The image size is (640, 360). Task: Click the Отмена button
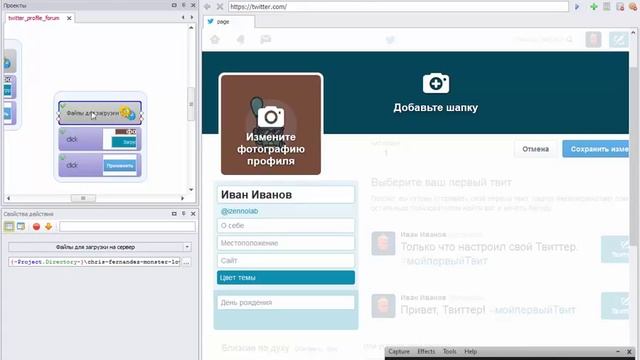click(536, 149)
